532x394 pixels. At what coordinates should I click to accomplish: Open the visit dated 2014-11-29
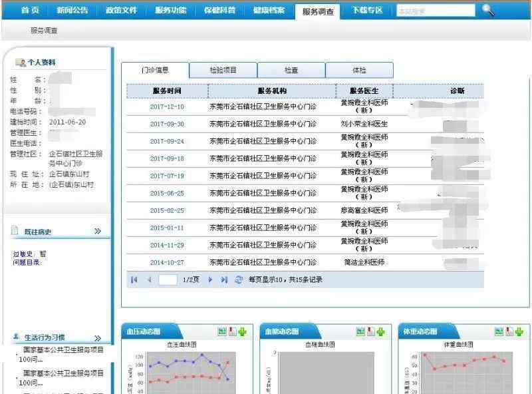167,245
